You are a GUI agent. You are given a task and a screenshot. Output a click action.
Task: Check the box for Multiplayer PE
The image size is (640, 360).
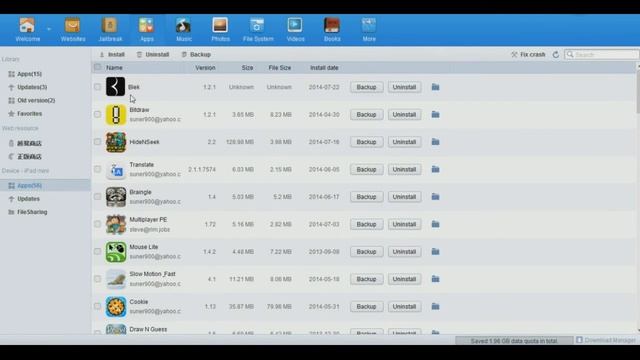click(x=97, y=224)
